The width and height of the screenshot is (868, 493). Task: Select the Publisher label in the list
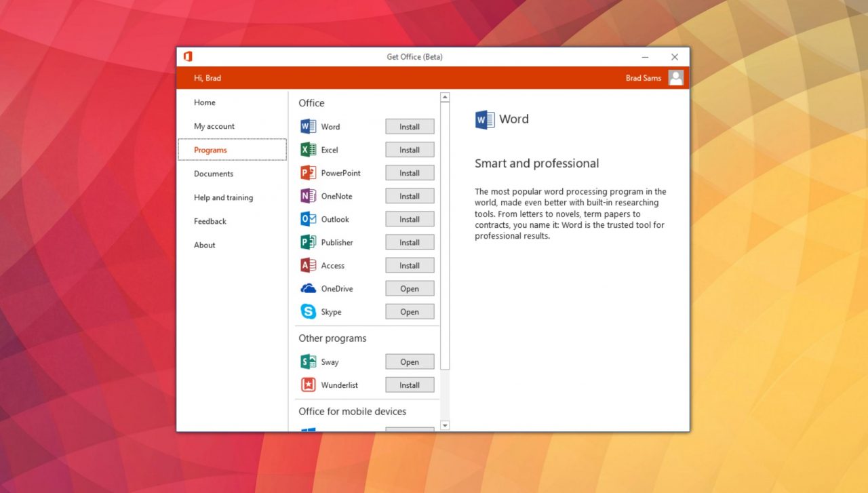pos(337,242)
